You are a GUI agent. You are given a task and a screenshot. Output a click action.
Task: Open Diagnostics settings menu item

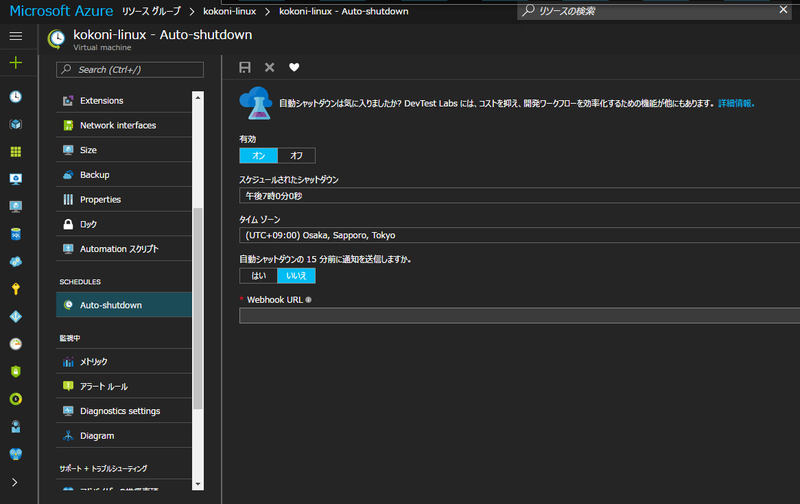point(124,411)
